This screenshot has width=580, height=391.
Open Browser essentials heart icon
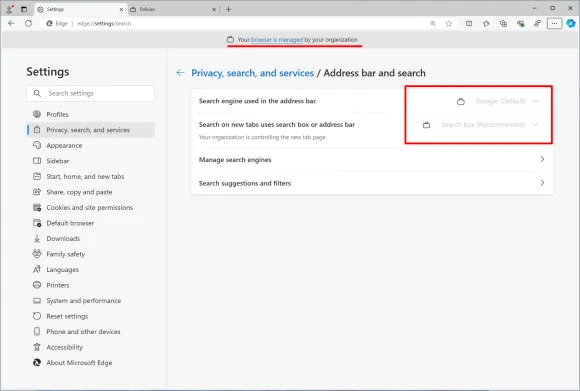520,23
